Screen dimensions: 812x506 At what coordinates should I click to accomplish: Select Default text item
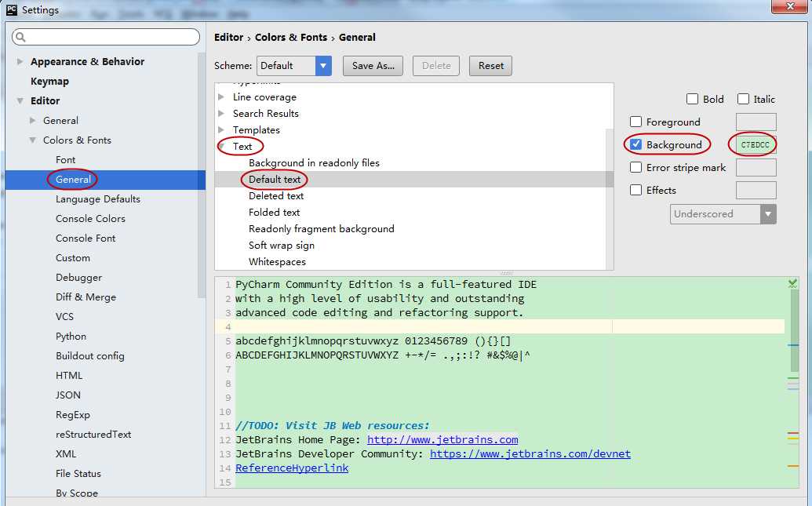coord(275,179)
